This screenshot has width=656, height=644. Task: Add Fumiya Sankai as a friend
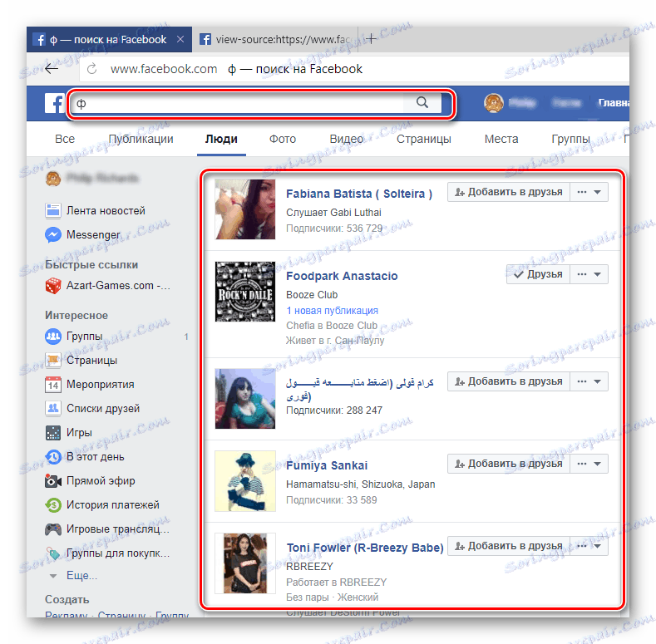coord(509,464)
